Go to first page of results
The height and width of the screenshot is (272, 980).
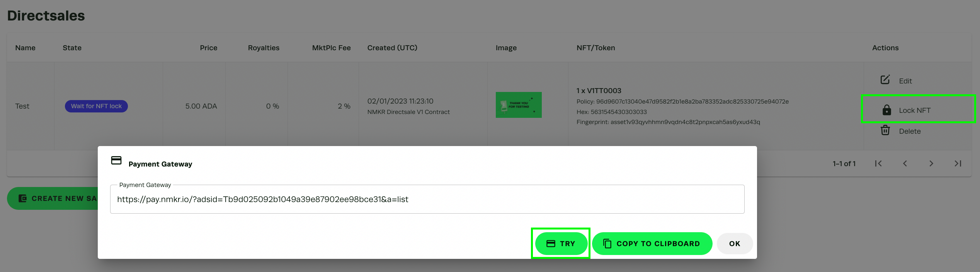click(x=878, y=163)
